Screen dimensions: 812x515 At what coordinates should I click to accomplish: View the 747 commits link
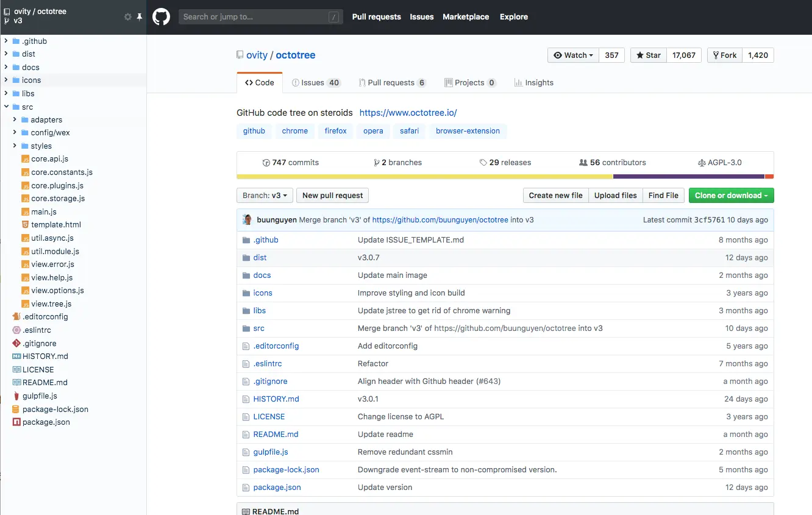pyautogui.click(x=291, y=163)
